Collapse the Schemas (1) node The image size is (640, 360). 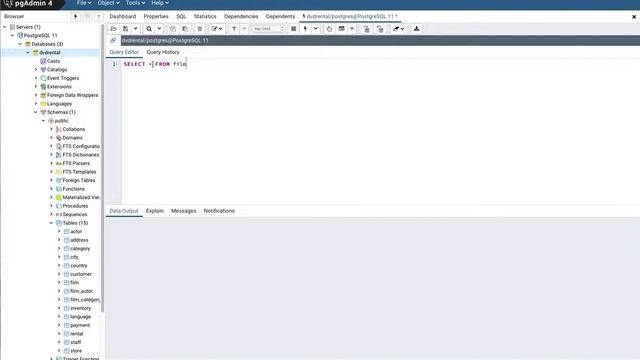(36, 112)
